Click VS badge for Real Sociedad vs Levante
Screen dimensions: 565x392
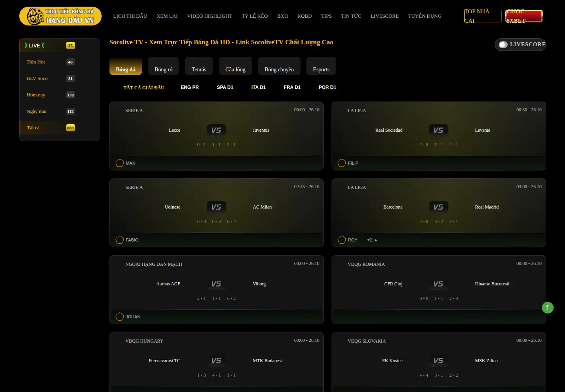point(438,130)
